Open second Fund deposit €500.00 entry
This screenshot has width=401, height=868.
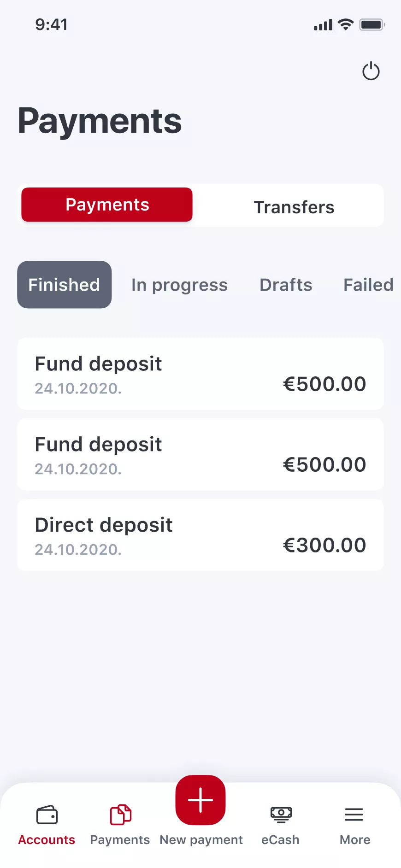pos(200,455)
